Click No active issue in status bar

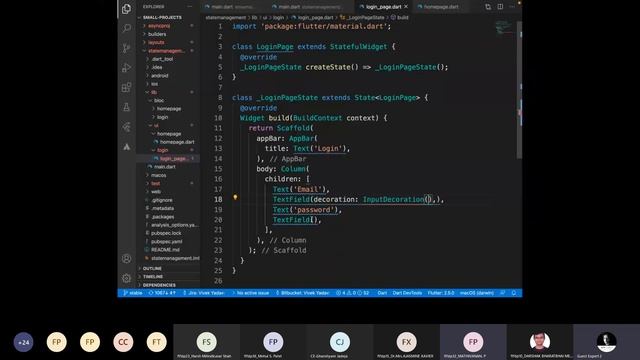(x=251, y=293)
